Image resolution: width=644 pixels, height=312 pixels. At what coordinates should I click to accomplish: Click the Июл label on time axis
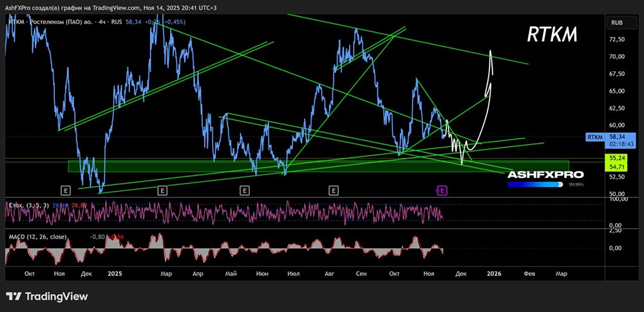[294, 274]
